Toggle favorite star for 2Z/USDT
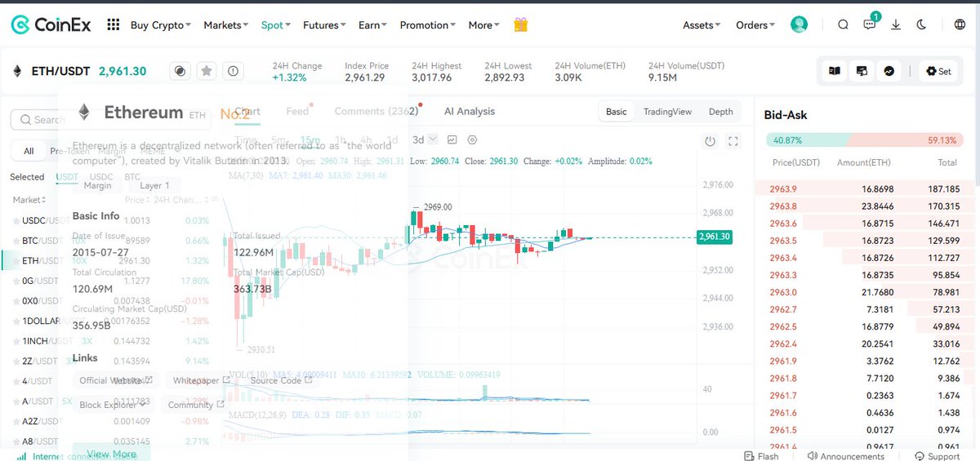The width and height of the screenshot is (980, 461). pos(16,361)
